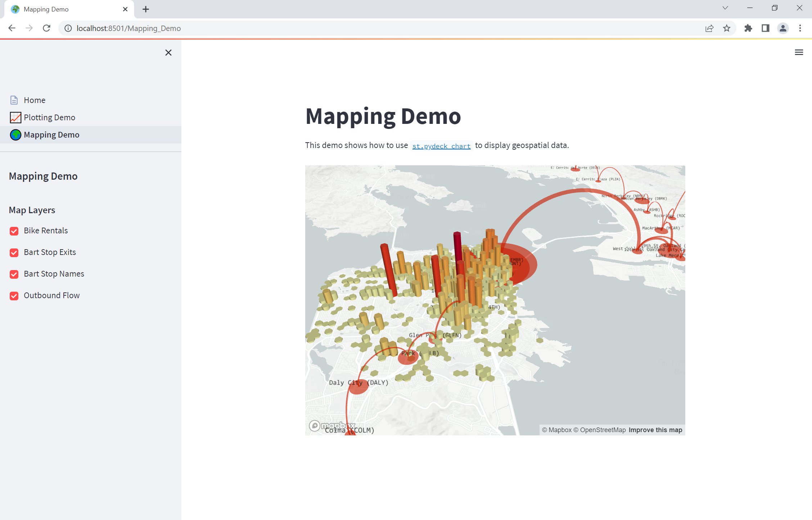Toggle the browser side panel icon
Image resolution: width=812 pixels, height=520 pixels.
coord(765,28)
